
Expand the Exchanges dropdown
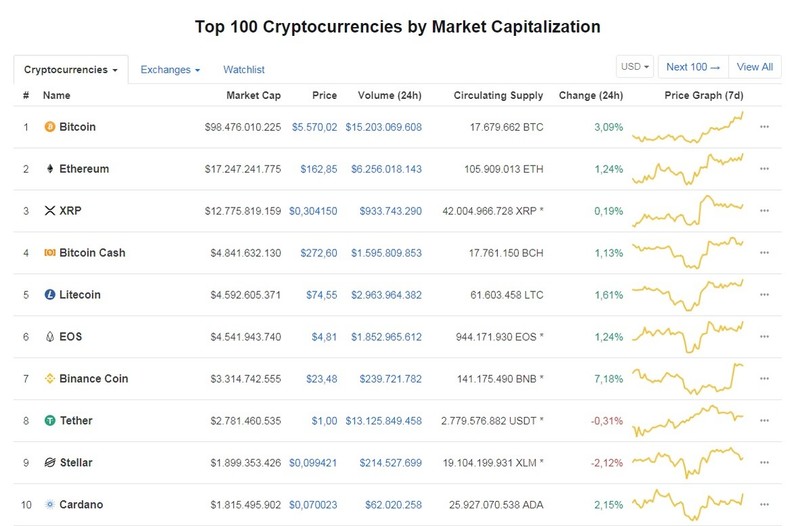pyautogui.click(x=170, y=69)
